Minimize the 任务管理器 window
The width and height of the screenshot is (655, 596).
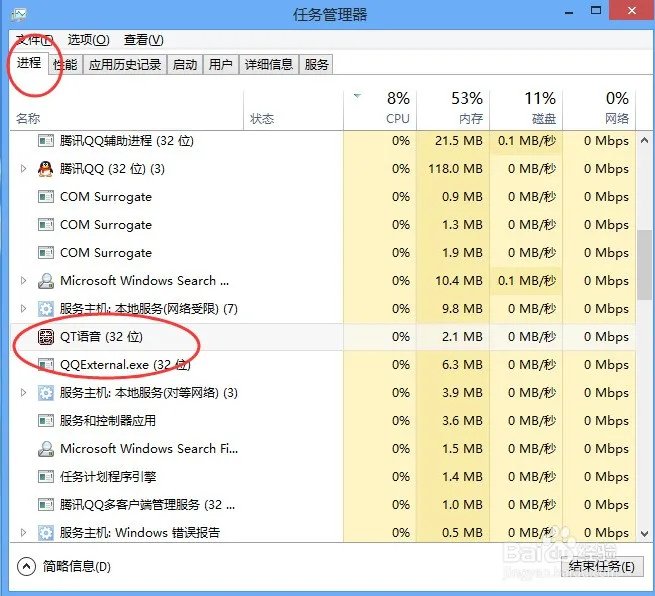click(569, 12)
